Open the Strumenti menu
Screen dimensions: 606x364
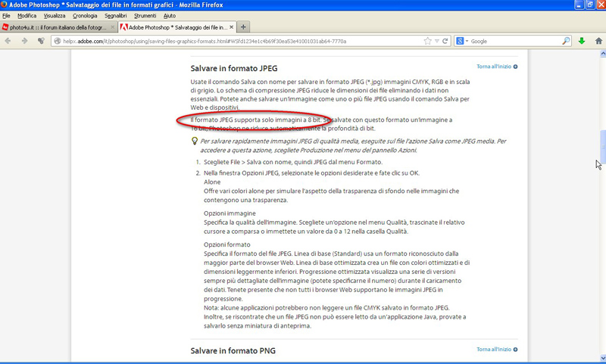[145, 15]
